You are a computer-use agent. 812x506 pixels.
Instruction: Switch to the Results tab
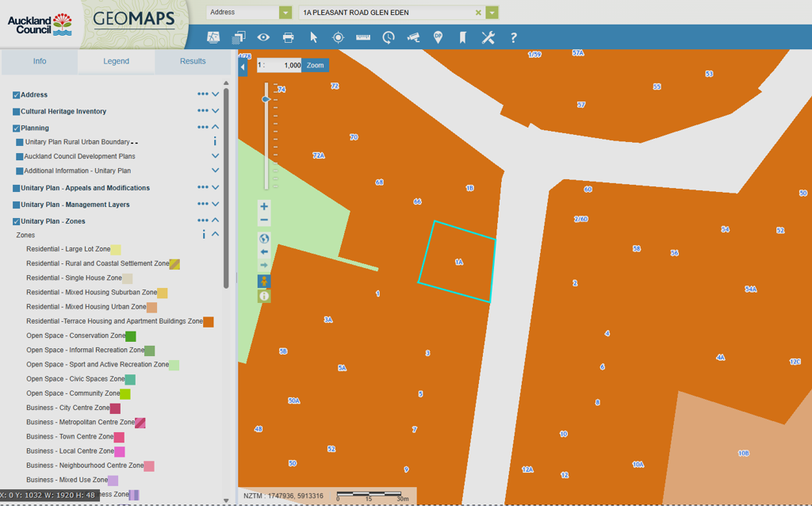[193, 61]
